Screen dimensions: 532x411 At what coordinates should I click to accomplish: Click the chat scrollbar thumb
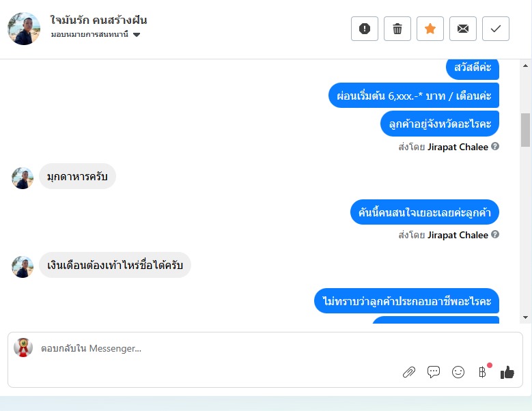(x=526, y=130)
